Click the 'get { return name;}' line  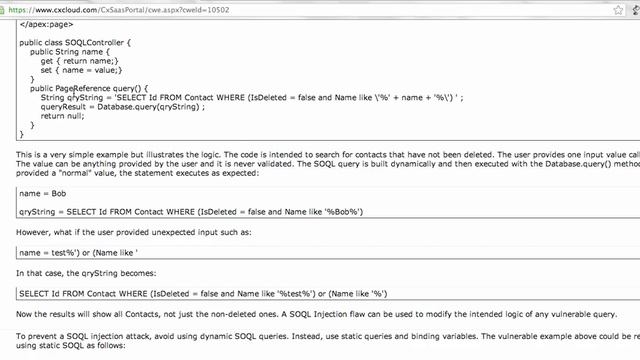80,61
